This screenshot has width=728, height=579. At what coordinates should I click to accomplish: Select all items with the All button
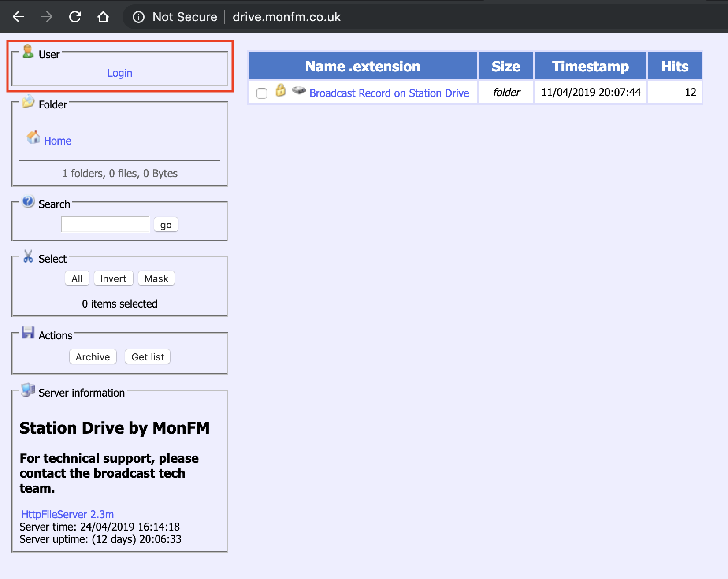pos(77,278)
